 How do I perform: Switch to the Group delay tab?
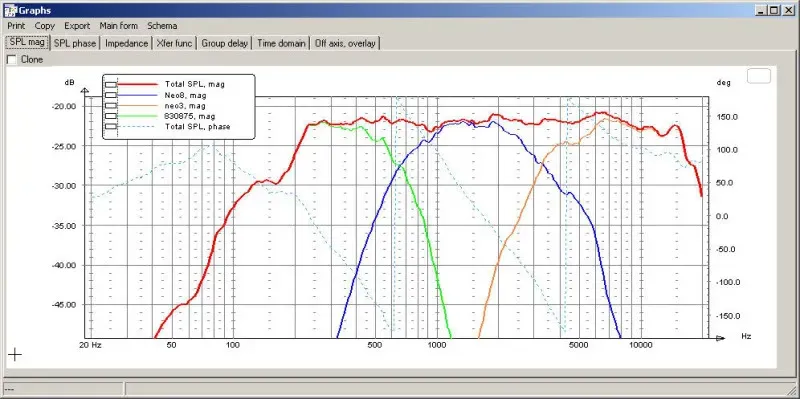[224, 43]
